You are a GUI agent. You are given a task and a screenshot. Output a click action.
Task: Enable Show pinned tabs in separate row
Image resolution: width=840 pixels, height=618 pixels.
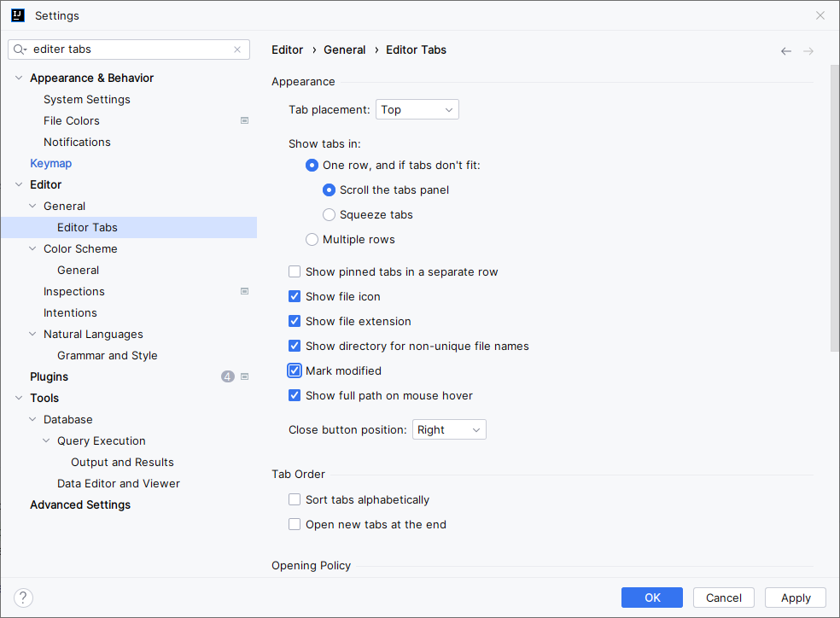click(295, 271)
